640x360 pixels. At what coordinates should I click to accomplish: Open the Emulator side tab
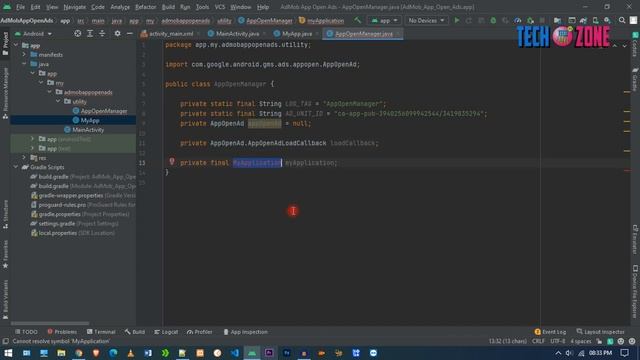[635, 239]
